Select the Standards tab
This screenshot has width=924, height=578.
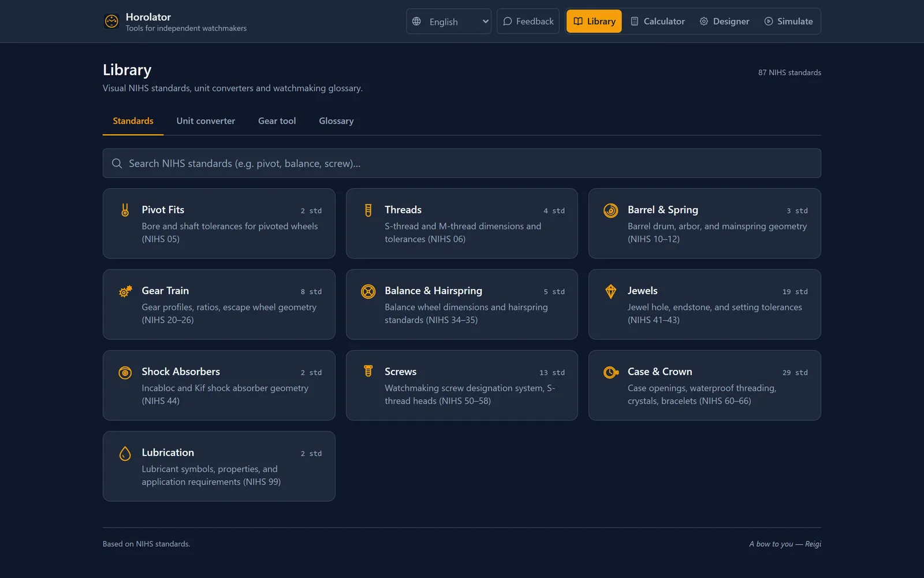click(133, 121)
